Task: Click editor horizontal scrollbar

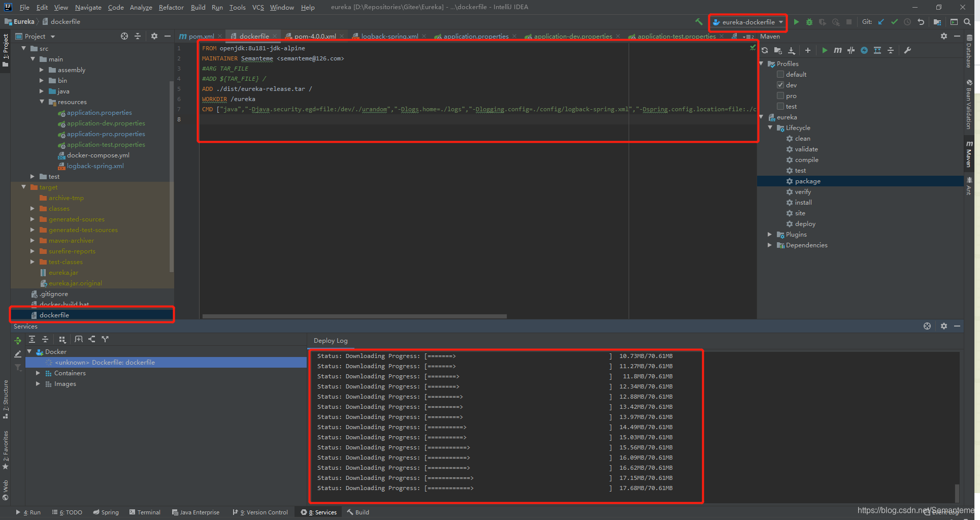Action: (354, 316)
